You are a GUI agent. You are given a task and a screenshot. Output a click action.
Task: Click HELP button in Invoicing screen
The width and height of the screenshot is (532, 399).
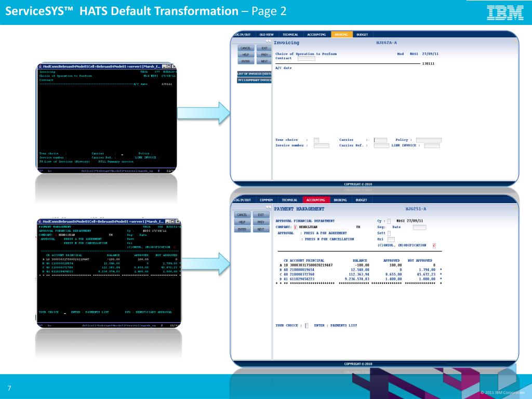[x=246, y=55]
